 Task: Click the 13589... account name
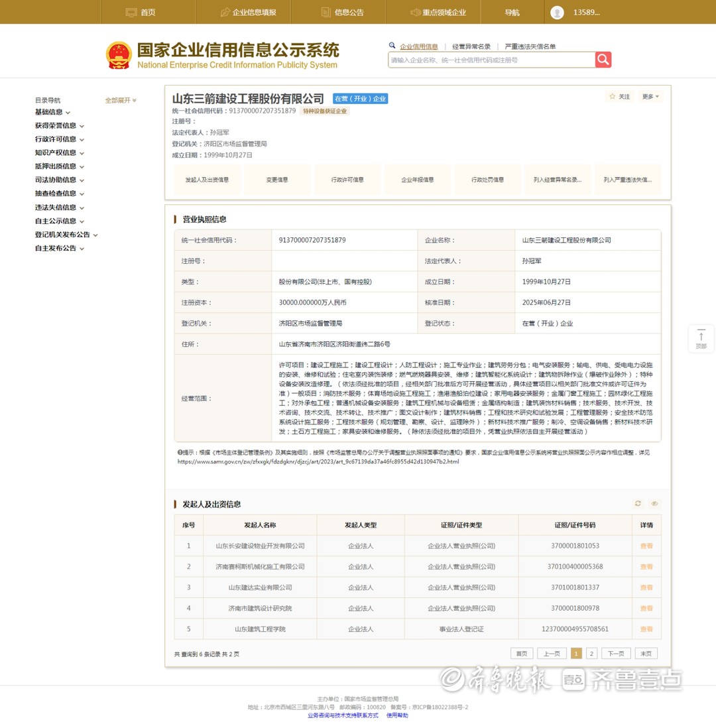[587, 13]
